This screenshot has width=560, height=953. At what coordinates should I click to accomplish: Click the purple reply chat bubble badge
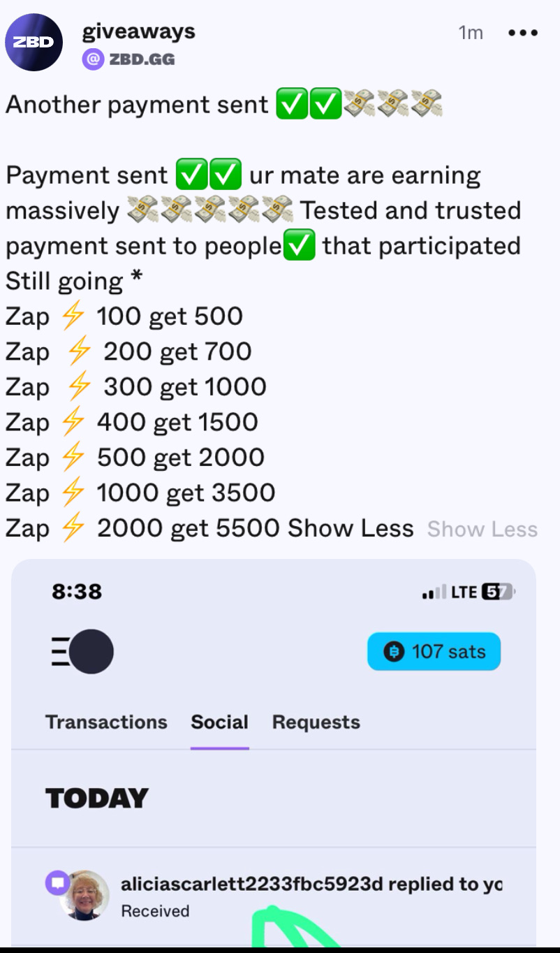[x=56, y=882]
